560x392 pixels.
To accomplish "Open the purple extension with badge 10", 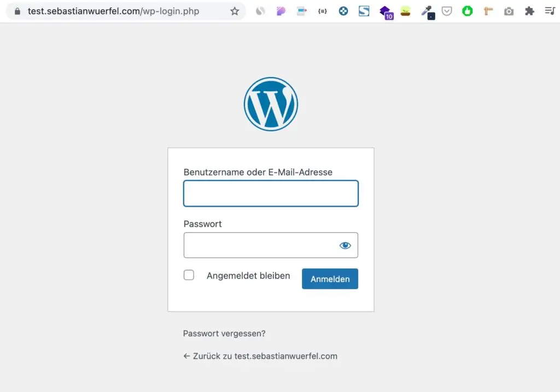I will click(x=386, y=13).
